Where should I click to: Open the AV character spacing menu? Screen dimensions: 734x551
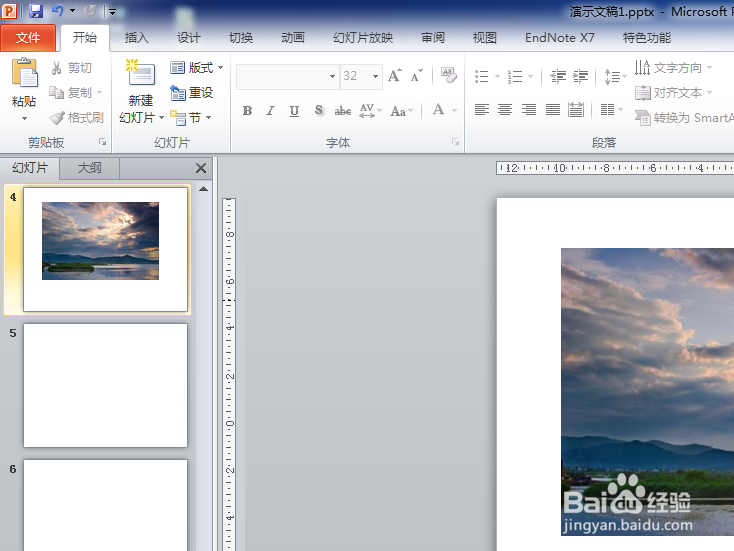click(x=370, y=111)
